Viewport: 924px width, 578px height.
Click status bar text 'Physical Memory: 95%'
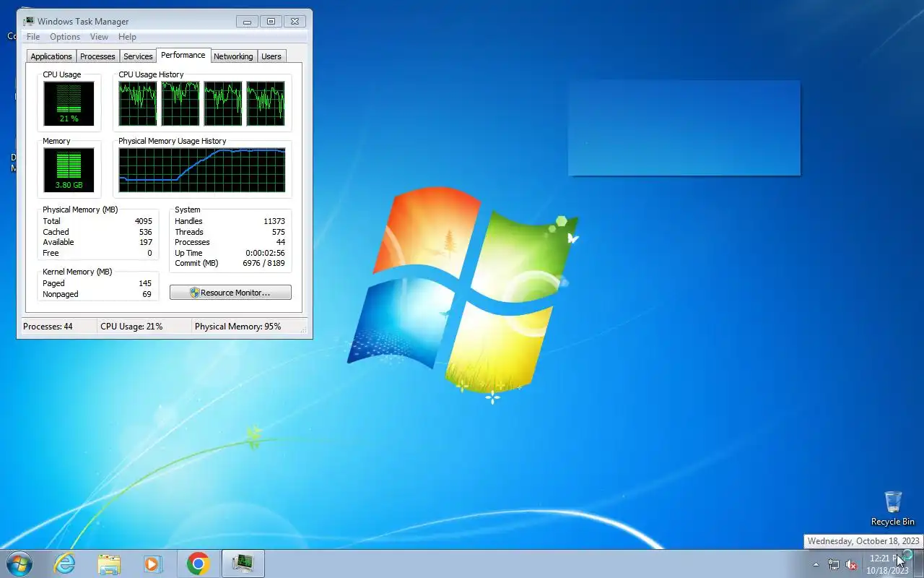tap(237, 327)
